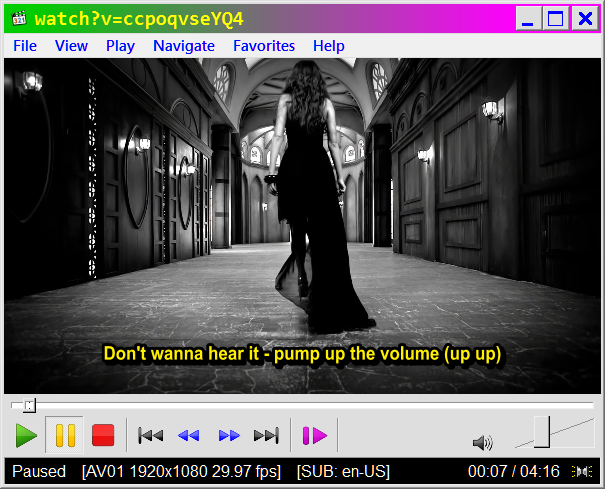Click the middle of the seek bar
The height and width of the screenshot is (489, 605).
pyautogui.click(x=302, y=405)
